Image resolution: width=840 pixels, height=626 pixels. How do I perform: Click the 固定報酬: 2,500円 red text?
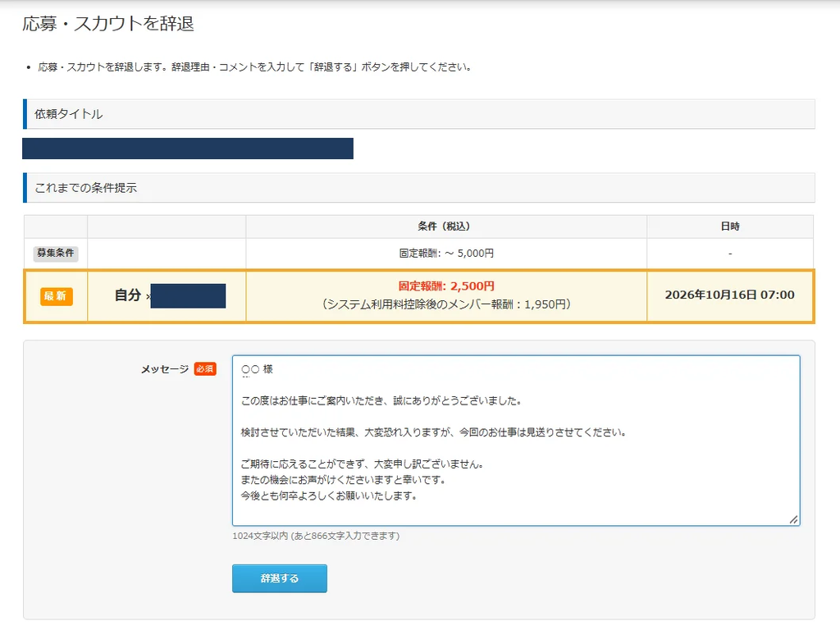[x=446, y=286]
